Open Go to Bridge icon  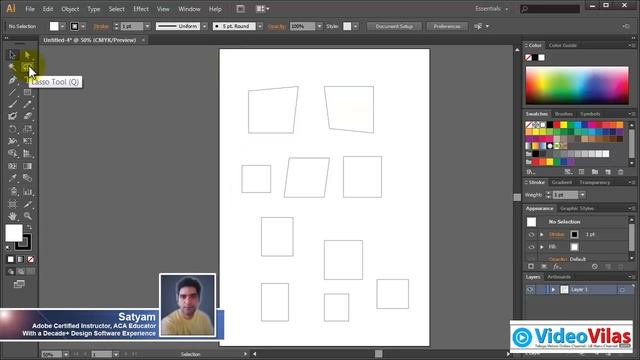[x=241, y=9]
